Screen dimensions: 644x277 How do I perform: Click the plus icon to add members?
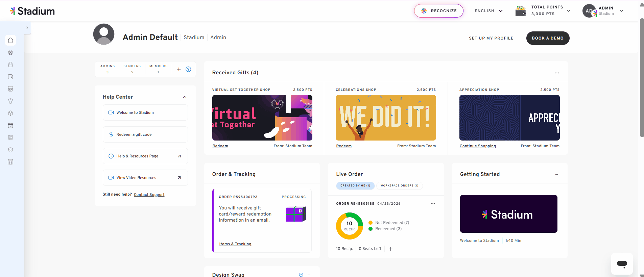[179, 69]
